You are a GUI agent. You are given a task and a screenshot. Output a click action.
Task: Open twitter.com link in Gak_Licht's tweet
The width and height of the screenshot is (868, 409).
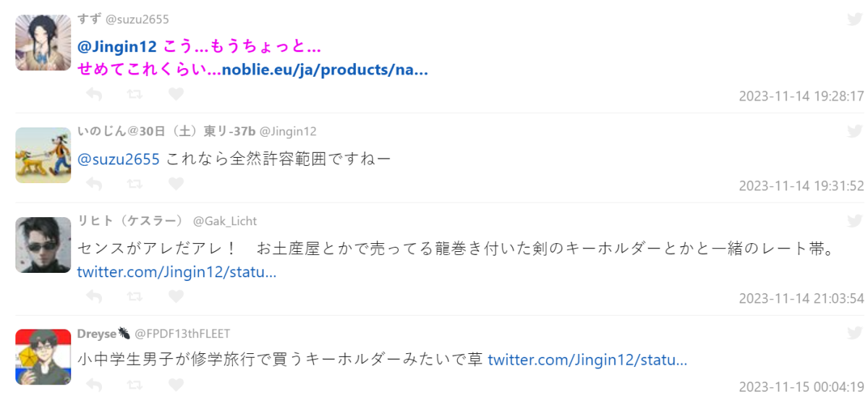tap(176, 272)
